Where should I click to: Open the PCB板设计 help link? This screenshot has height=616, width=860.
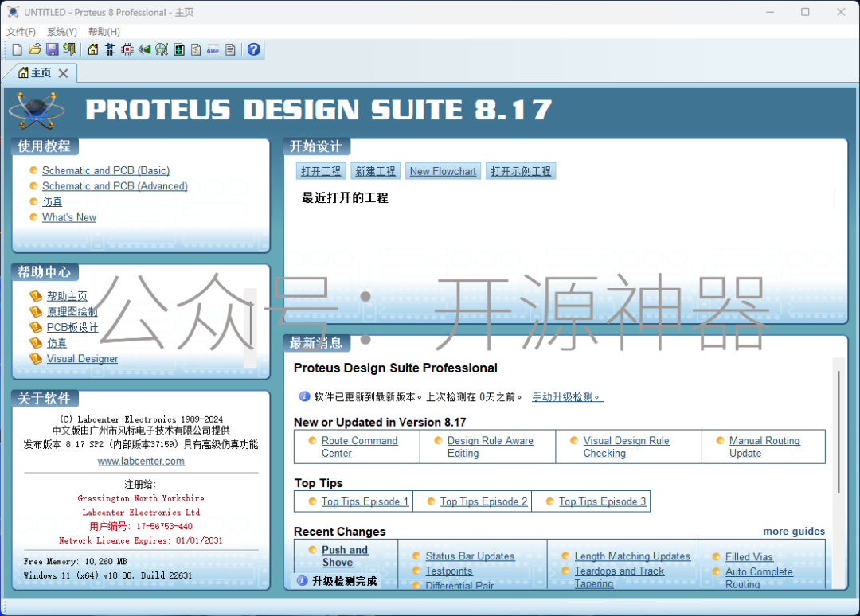click(72, 327)
